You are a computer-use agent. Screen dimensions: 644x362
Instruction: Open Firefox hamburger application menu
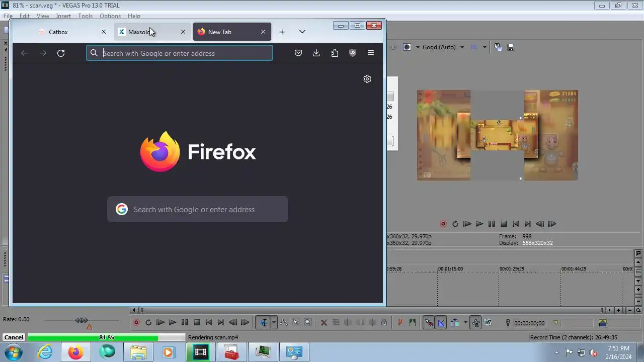(371, 53)
